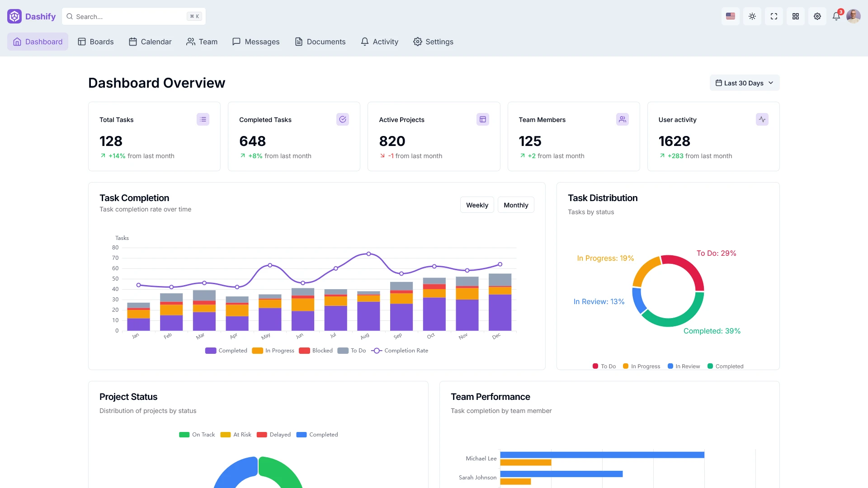
Task: Click the Aug completion rate peak point
Action: tap(368, 254)
